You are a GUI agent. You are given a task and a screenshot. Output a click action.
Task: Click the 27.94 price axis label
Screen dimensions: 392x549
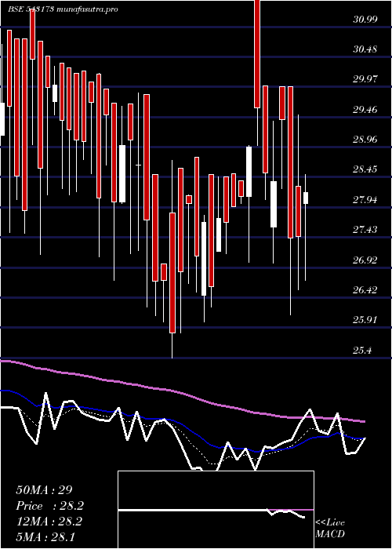click(365, 200)
